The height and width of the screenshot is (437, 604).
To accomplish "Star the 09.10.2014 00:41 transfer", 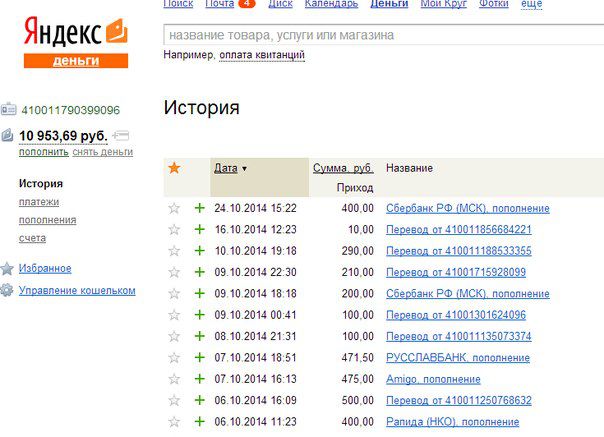I will point(174,315).
